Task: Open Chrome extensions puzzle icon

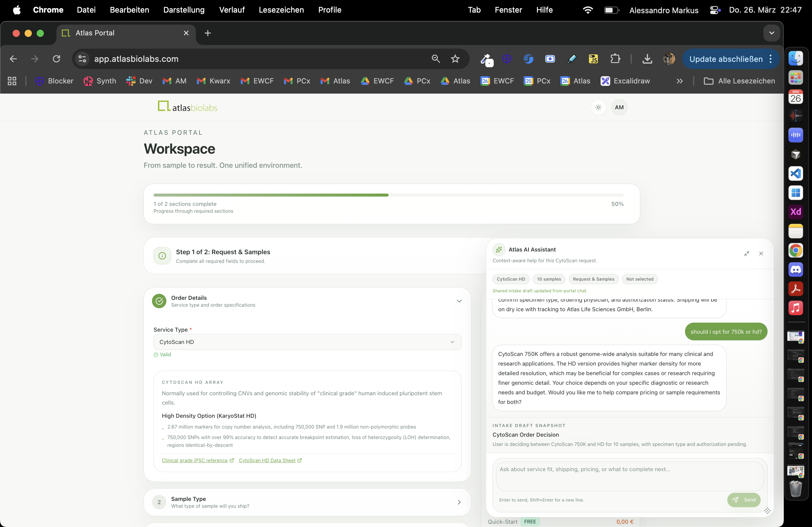Action: click(615, 59)
